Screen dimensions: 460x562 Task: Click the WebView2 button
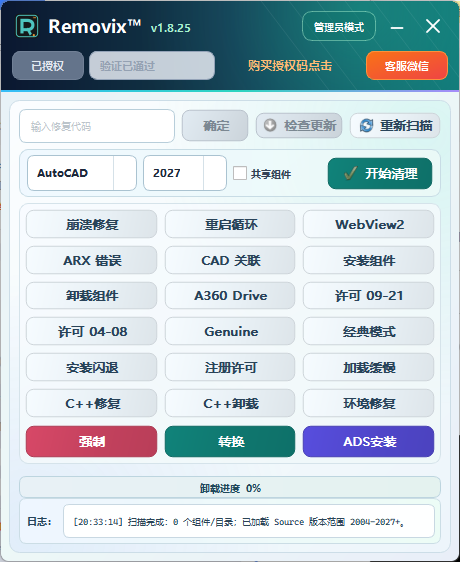(x=369, y=224)
